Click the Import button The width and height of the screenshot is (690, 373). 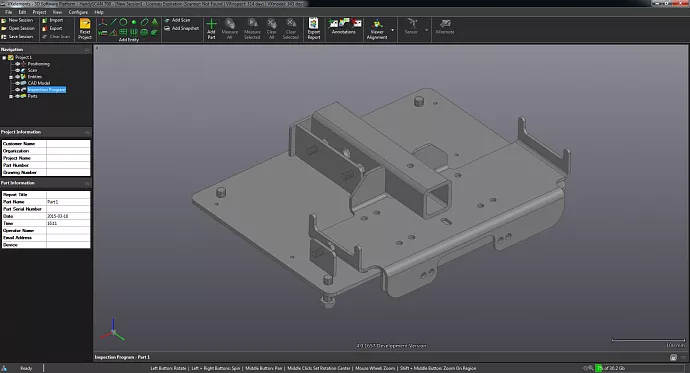pyautogui.click(x=53, y=20)
